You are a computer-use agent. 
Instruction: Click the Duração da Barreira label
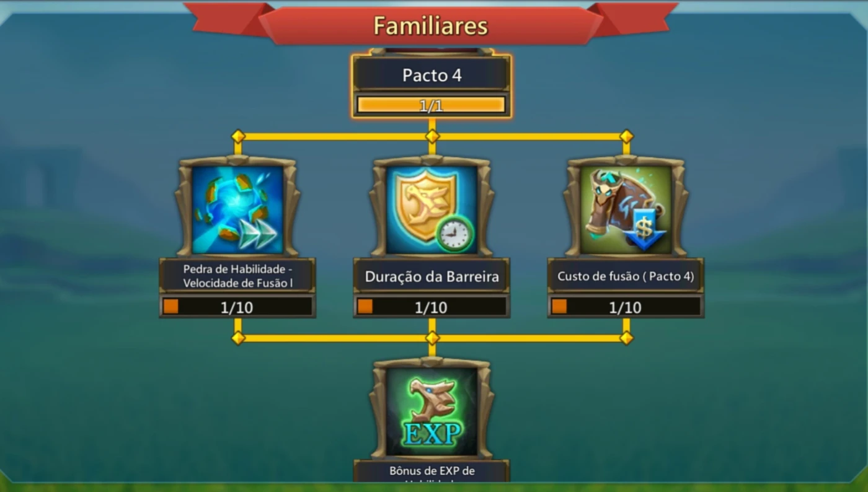432,276
